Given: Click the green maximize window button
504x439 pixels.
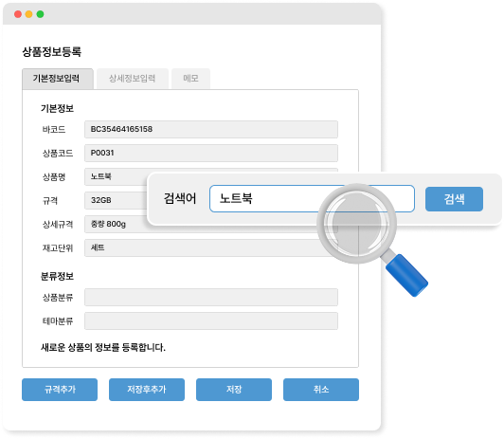Looking at the screenshot, I should (40, 14).
